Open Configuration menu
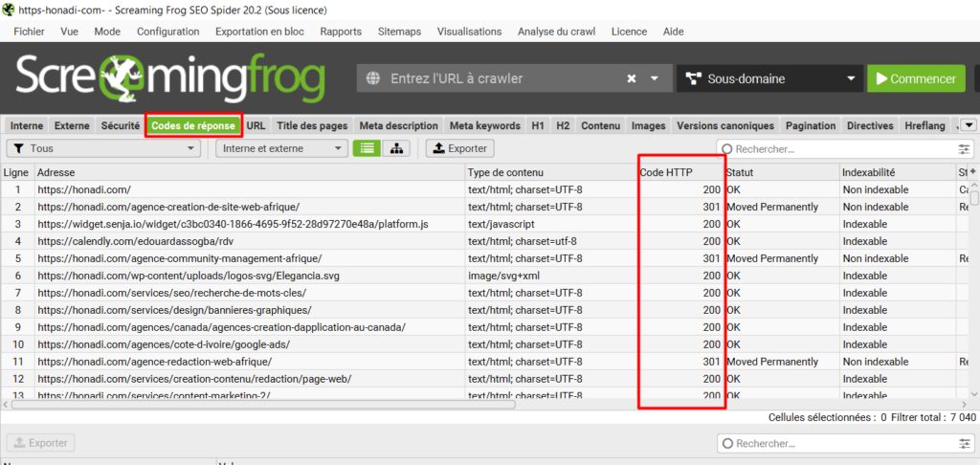The width and height of the screenshot is (980, 465). click(168, 32)
